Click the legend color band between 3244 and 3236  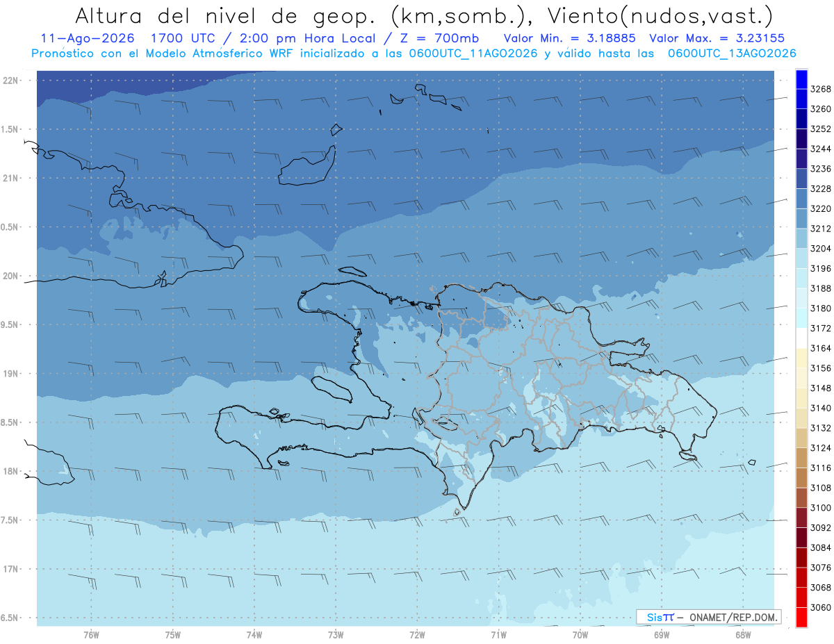(x=801, y=159)
